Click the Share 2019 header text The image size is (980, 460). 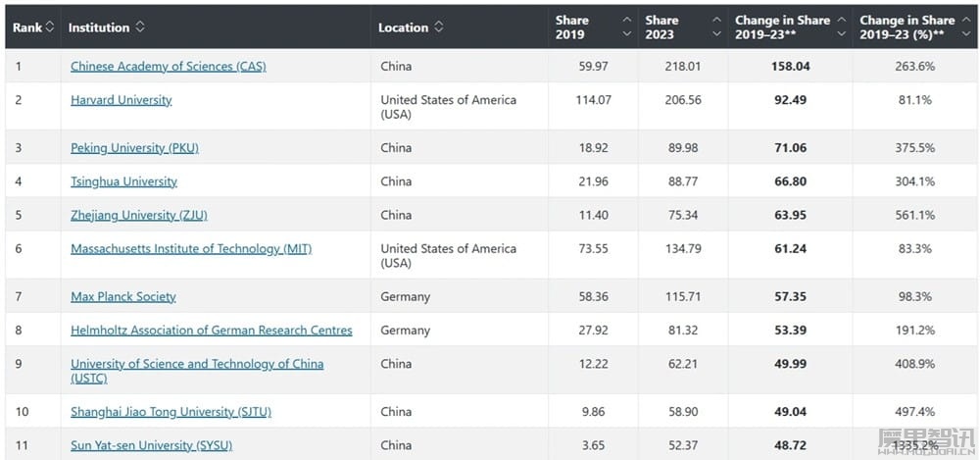(x=572, y=27)
